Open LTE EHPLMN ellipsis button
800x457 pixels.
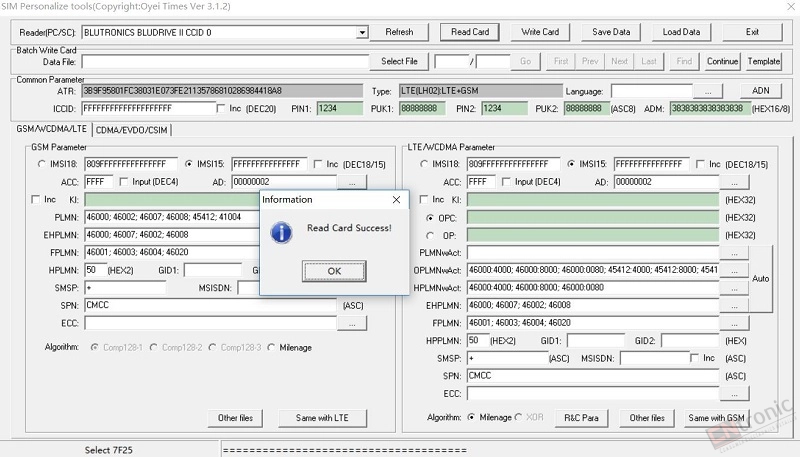click(734, 306)
